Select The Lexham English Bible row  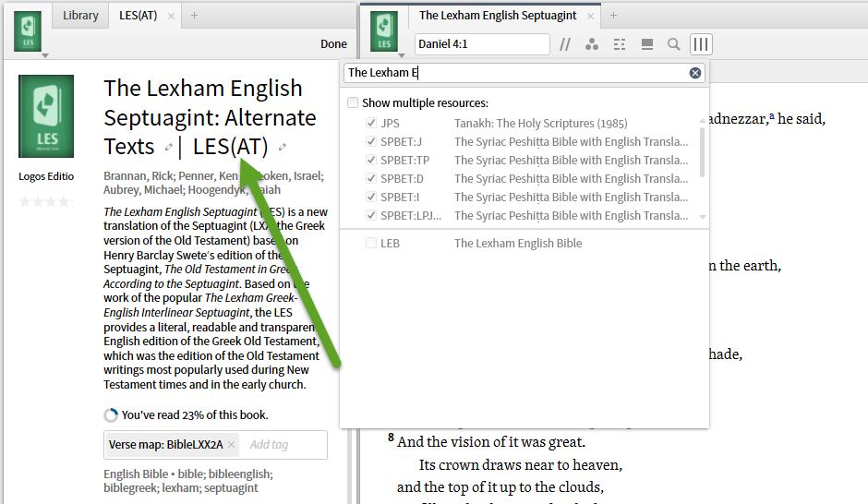525,243
